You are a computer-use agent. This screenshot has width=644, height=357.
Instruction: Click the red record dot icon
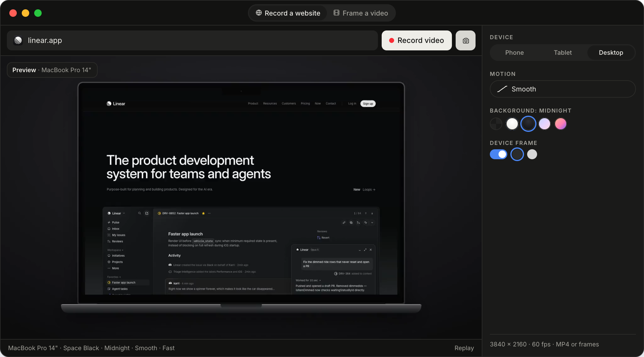coord(392,40)
